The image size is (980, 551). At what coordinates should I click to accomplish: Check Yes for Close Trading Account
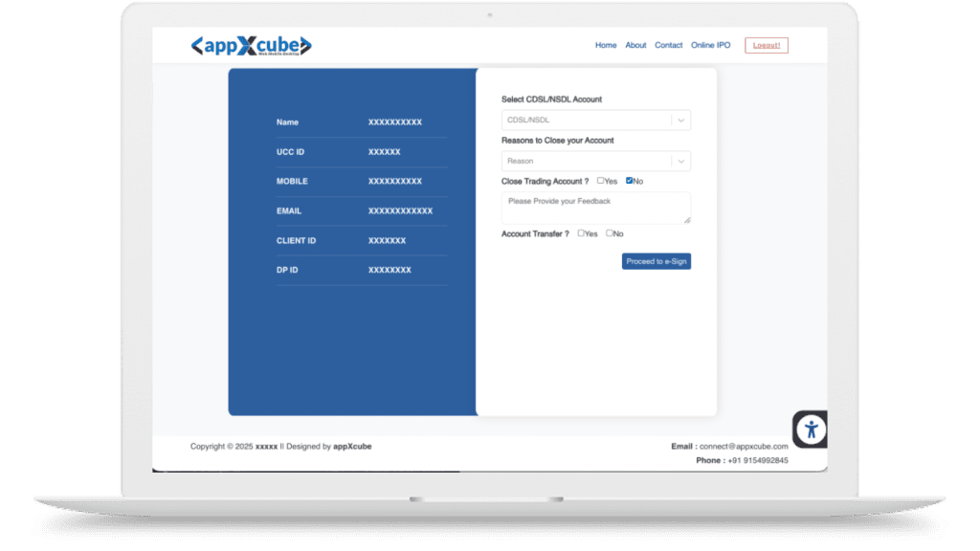point(601,181)
